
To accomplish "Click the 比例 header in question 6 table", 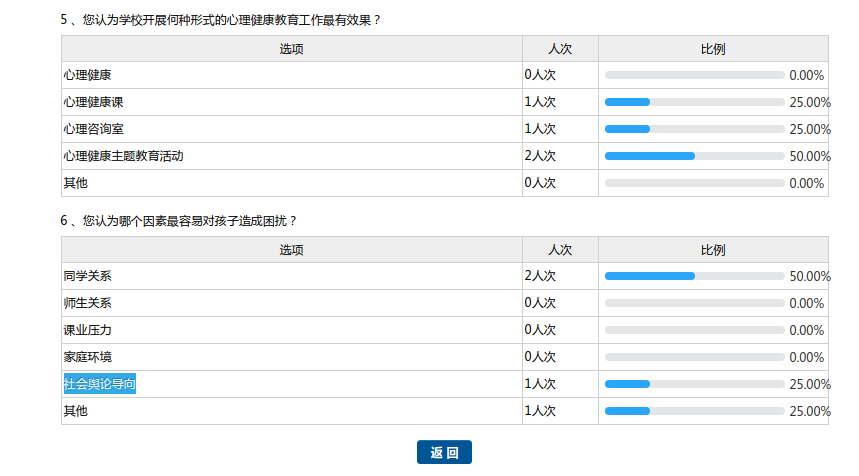I will pyautogui.click(x=713, y=250).
